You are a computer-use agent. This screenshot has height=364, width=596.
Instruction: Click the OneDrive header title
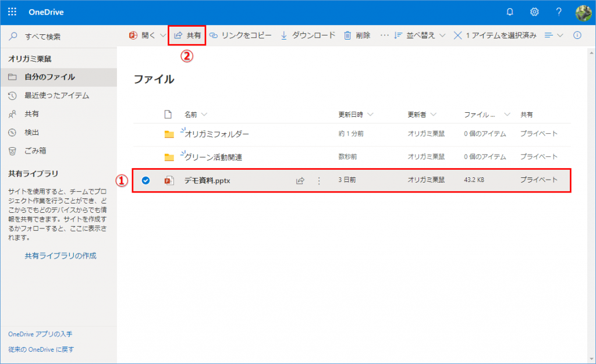coord(46,12)
